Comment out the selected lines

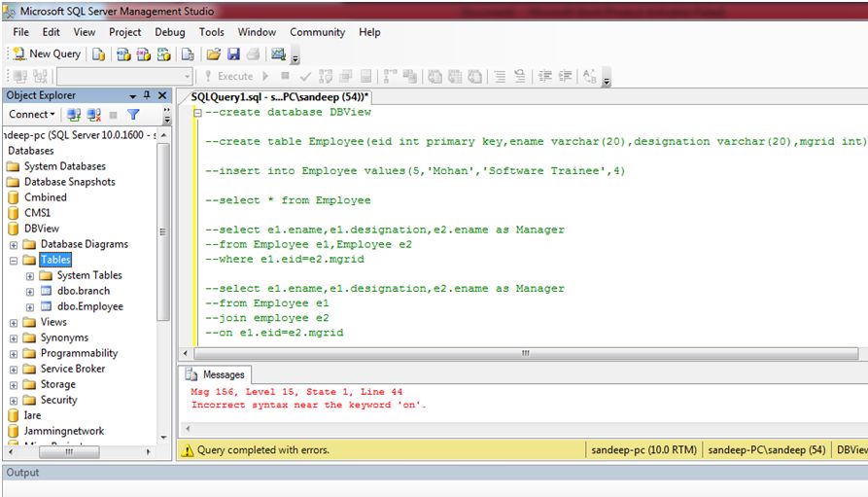click(500, 76)
